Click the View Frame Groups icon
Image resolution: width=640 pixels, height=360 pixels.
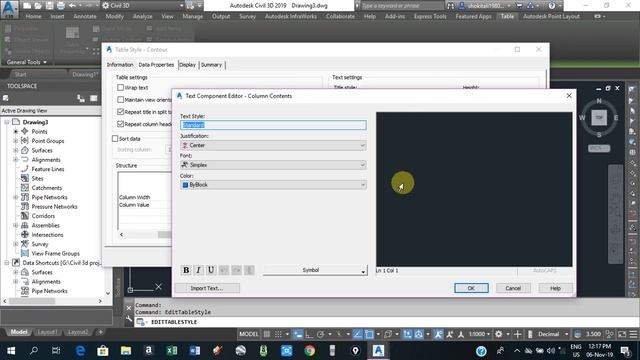pyautogui.click(x=25, y=253)
